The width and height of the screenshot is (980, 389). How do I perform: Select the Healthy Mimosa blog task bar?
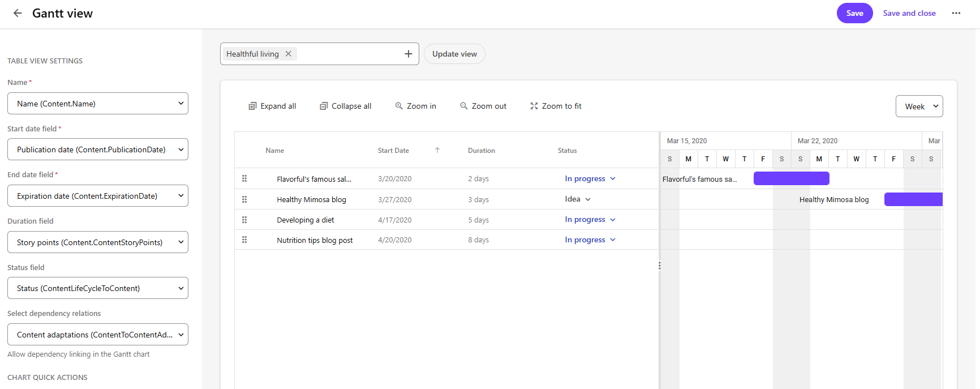913,199
